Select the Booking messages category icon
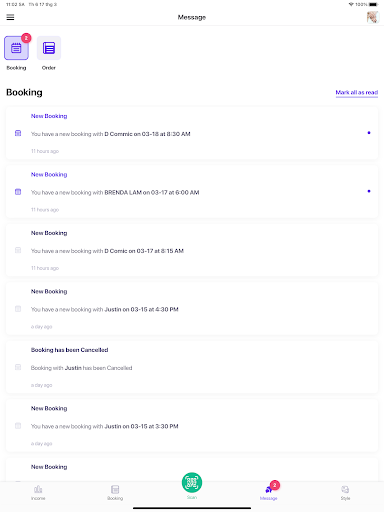Screen dimensions: 384x512 [x=16, y=48]
